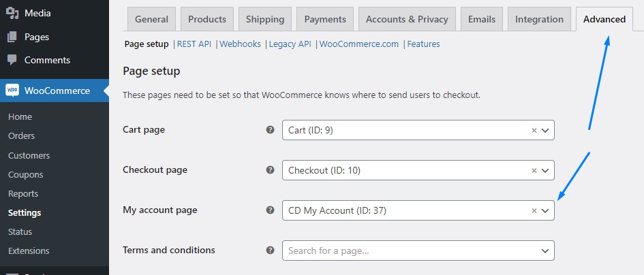Open the REST API sub-section link
This screenshot has width=644, height=275.
pos(194,44)
